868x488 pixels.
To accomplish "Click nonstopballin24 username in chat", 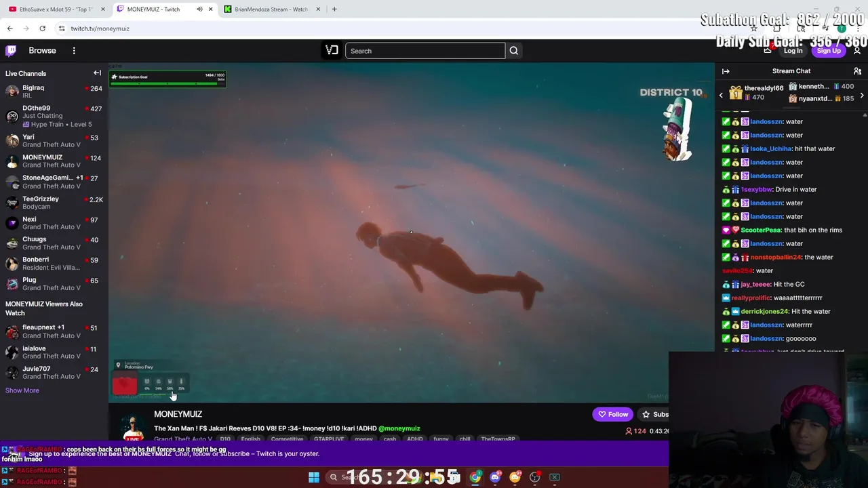I will [x=775, y=257].
